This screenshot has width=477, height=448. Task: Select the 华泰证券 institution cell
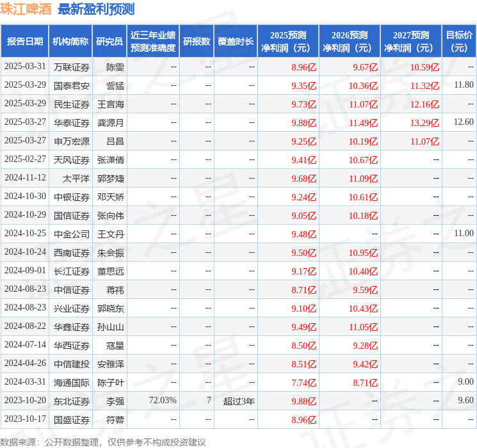click(72, 123)
